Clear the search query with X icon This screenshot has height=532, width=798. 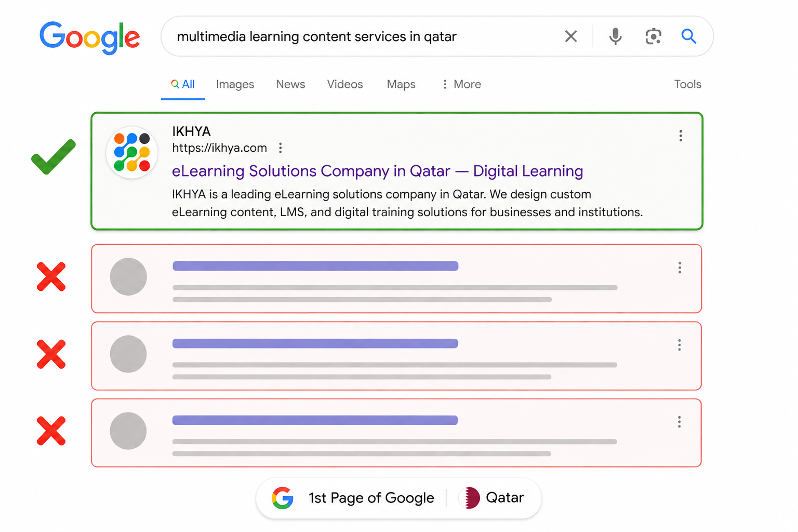571,36
